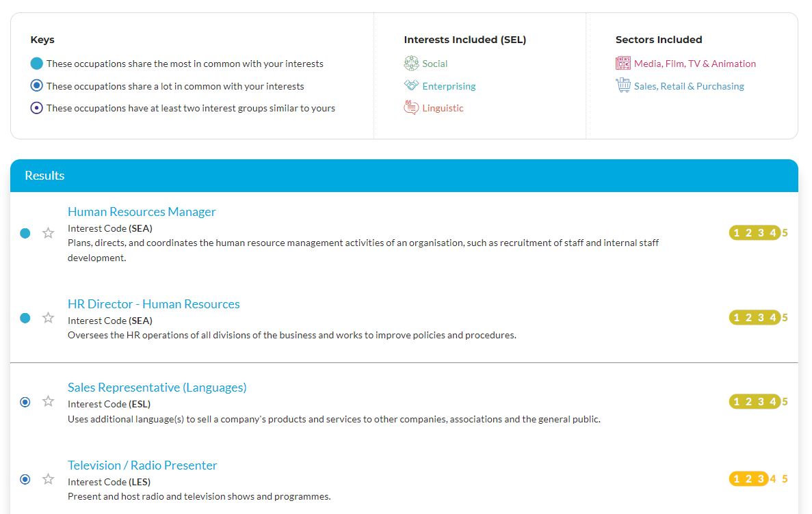Click the Media, Film, TV sector icon

623,64
